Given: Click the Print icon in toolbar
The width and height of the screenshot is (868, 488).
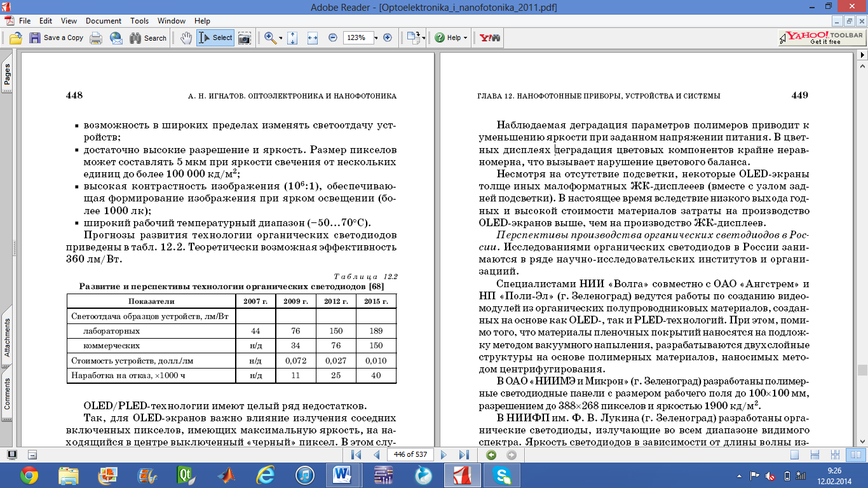Looking at the screenshot, I should coord(96,38).
